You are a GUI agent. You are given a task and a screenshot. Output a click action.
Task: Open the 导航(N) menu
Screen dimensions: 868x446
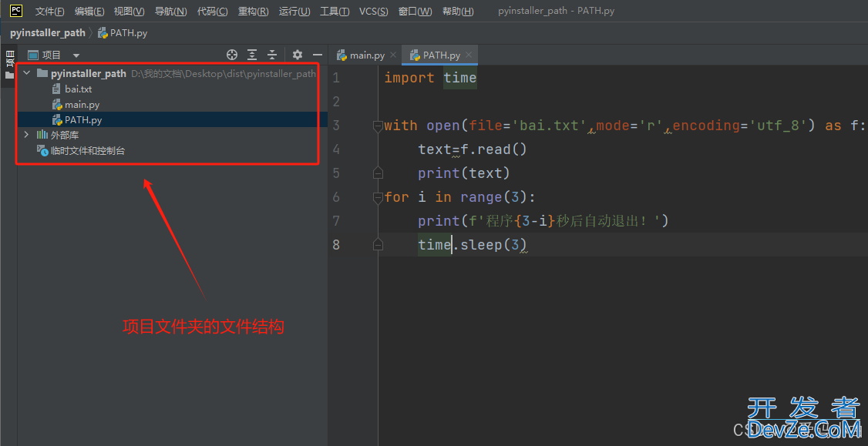click(x=170, y=11)
